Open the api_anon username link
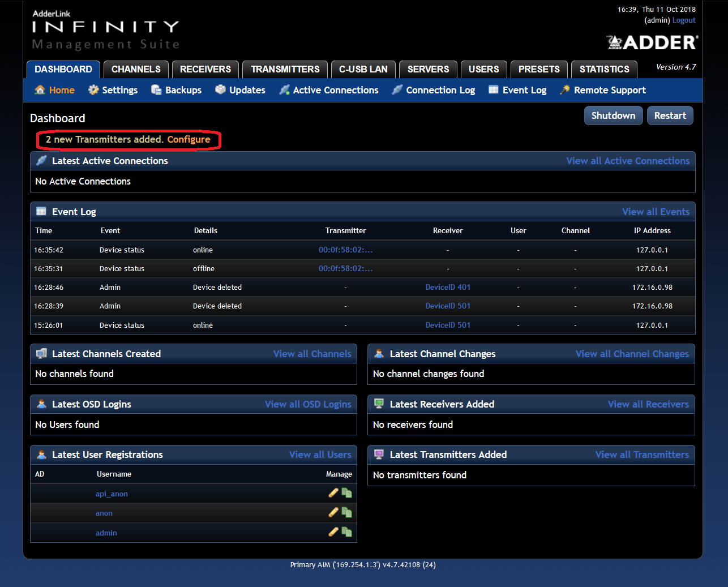This screenshot has height=587, width=728. point(112,494)
